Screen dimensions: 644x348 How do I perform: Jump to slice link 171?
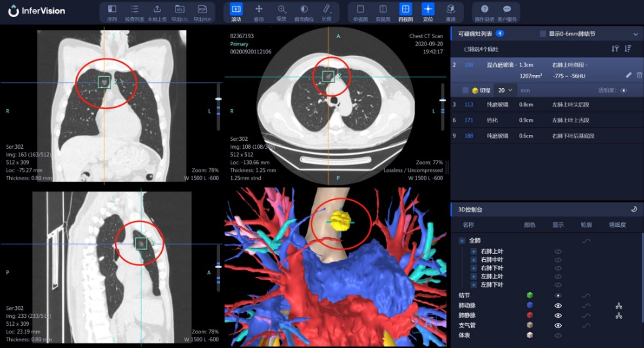[x=469, y=120]
